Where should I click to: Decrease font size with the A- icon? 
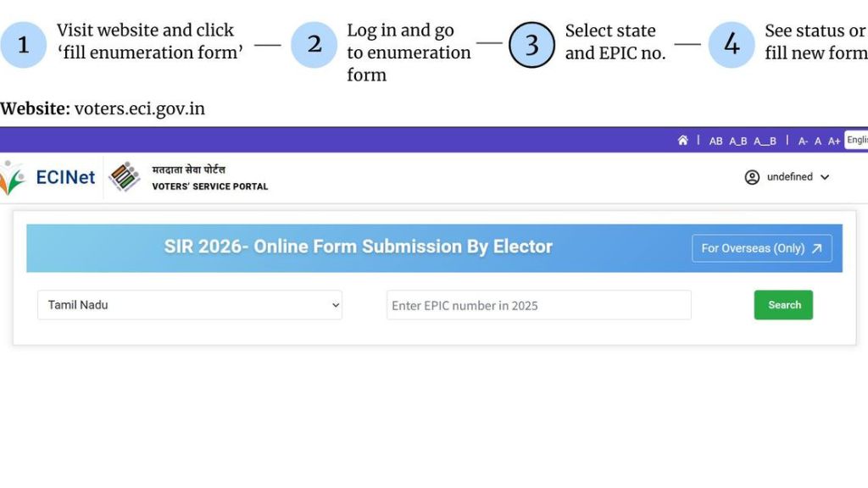802,141
